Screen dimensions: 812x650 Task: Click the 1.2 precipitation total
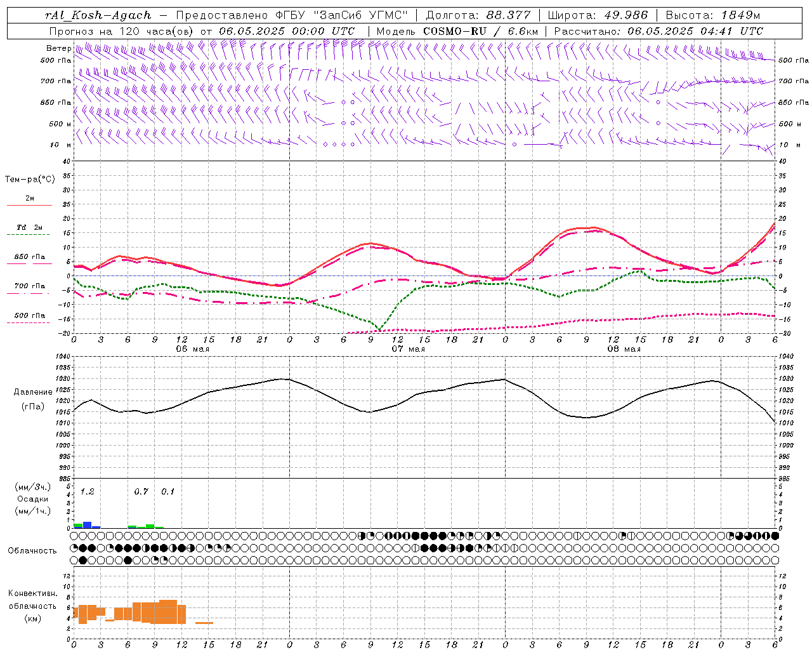coord(88,491)
